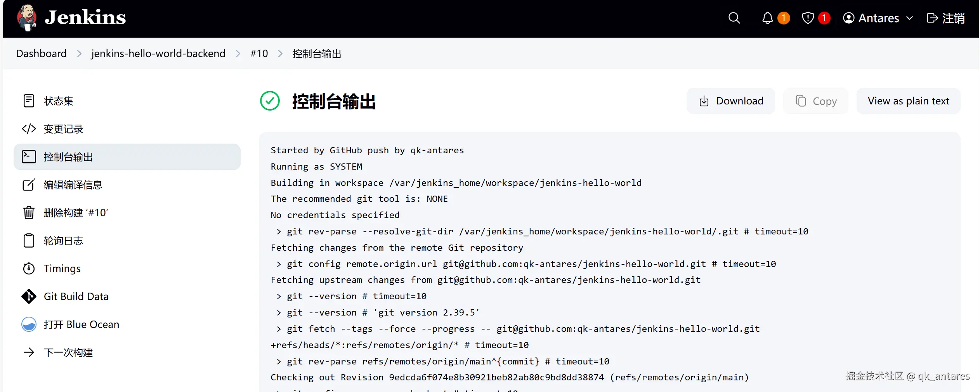Image resolution: width=980 pixels, height=392 pixels.
Task: Click the 控制台输出 terminal icon in sidebar
Action: pos(29,157)
